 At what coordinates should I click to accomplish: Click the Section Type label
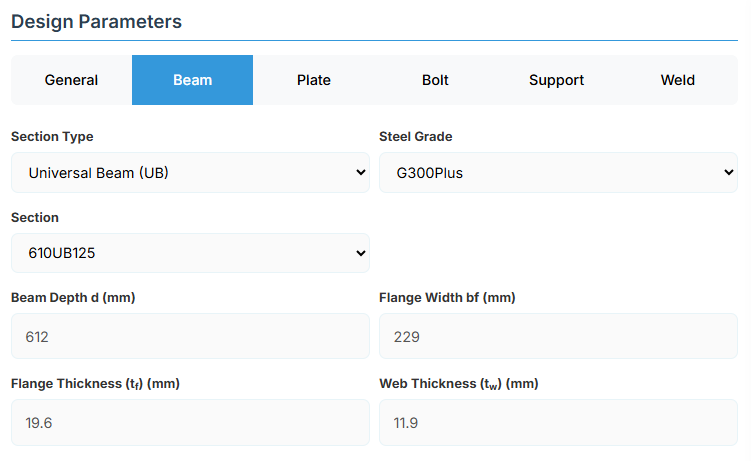point(52,137)
